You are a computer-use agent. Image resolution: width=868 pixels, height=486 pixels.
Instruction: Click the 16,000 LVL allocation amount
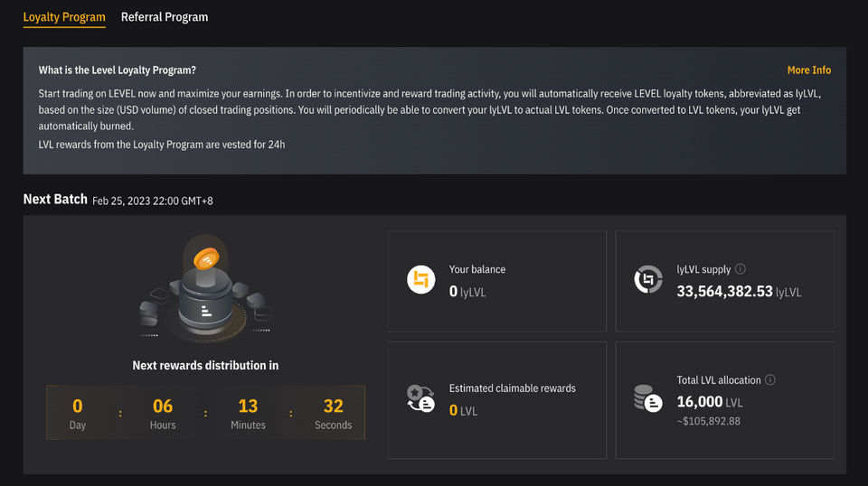coord(700,402)
